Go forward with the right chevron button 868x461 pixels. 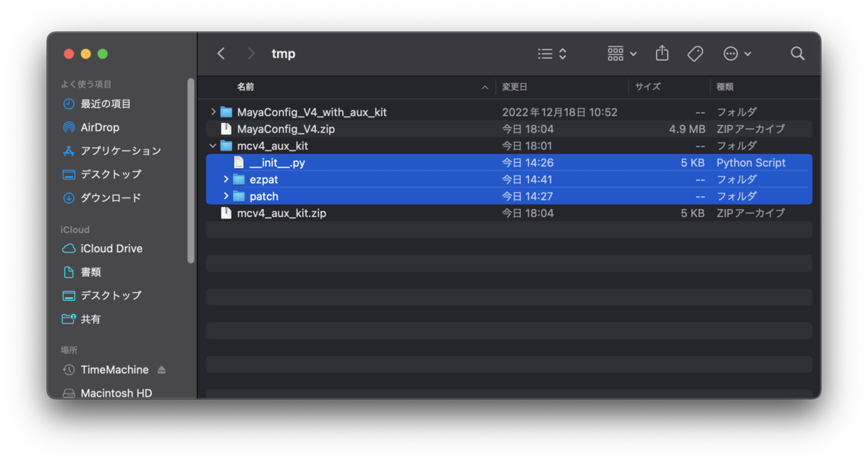(x=251, y=54)
